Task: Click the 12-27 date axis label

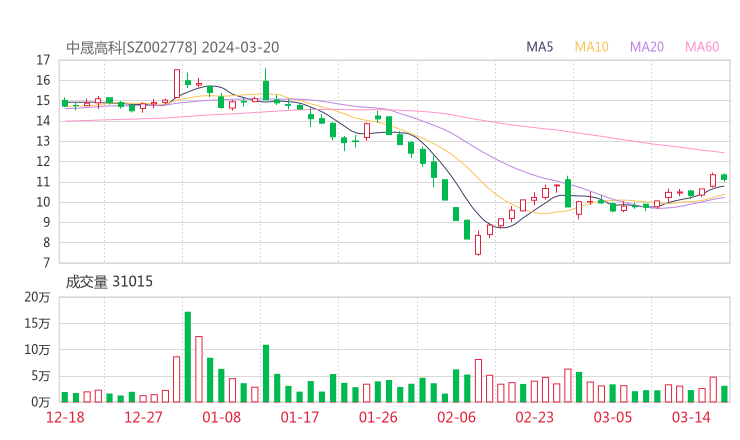Action: tap(143, 417)
